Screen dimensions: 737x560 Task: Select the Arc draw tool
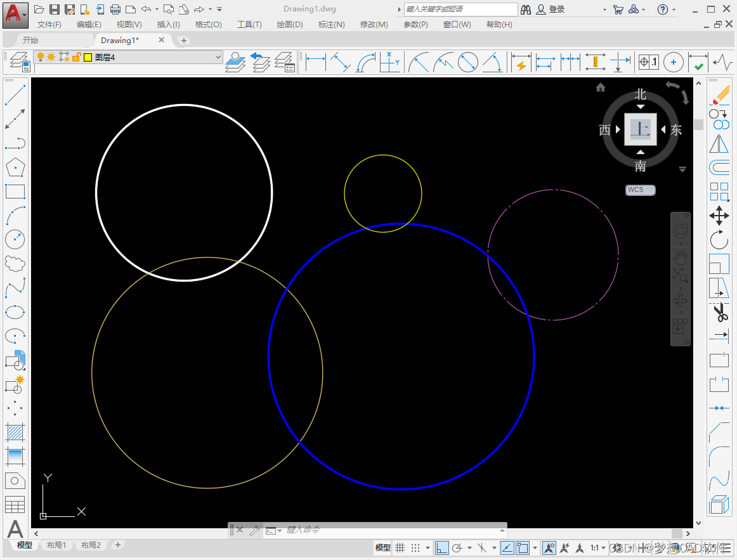[15, 215]
